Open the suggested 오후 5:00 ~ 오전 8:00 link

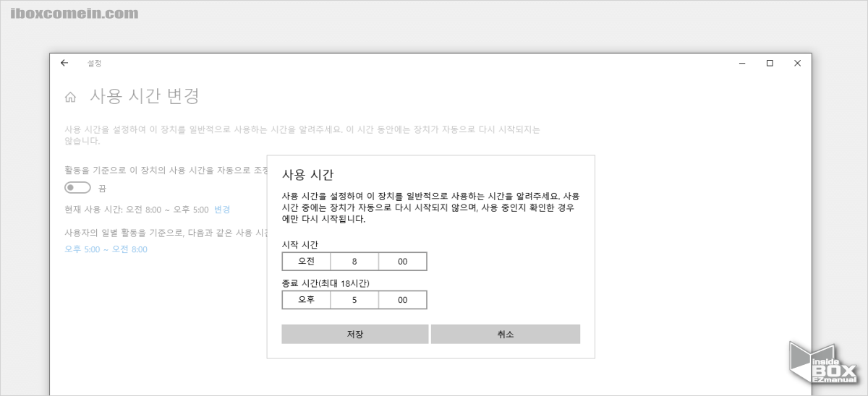coord(106,249)
